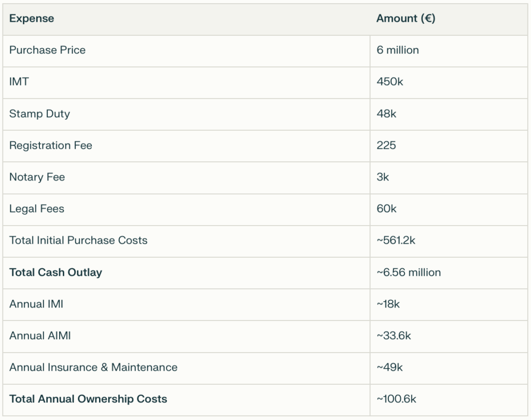
Task: Select the Annual Insurance & Maintenance row
Action: (x=92, y=368)
